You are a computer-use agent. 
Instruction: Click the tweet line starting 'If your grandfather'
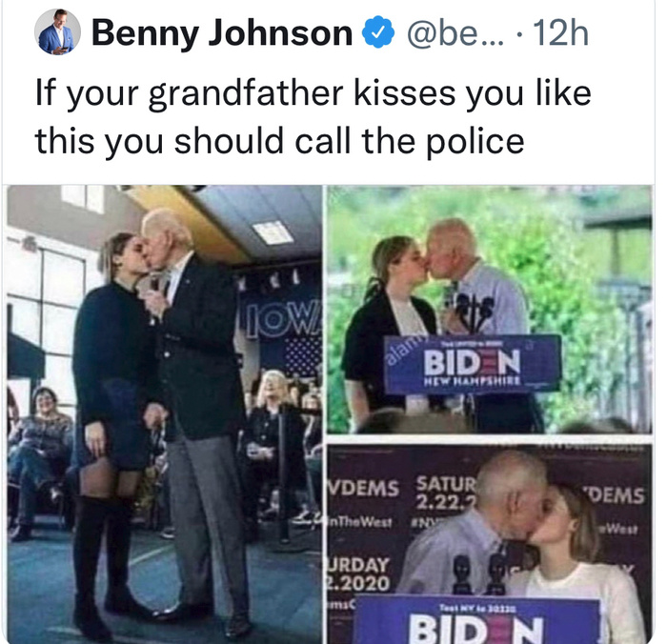(313, 93)
